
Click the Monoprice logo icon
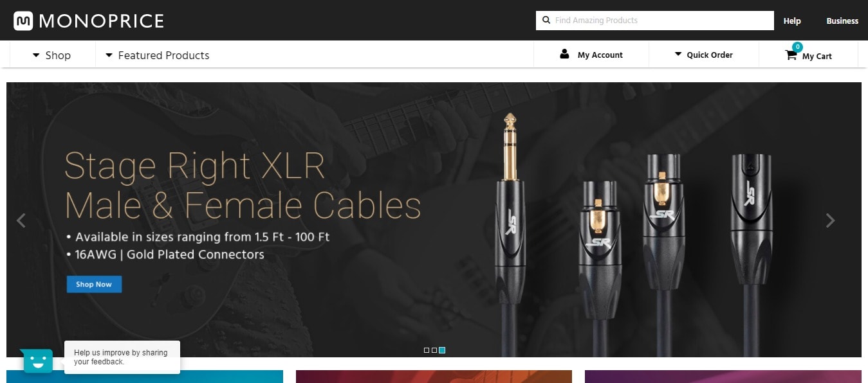pos(24,21)
